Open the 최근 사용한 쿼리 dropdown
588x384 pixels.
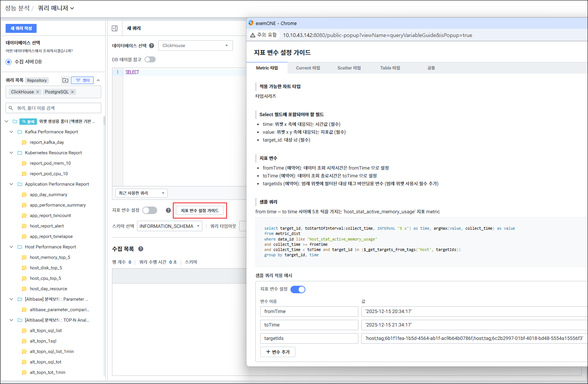coord(141,193)
